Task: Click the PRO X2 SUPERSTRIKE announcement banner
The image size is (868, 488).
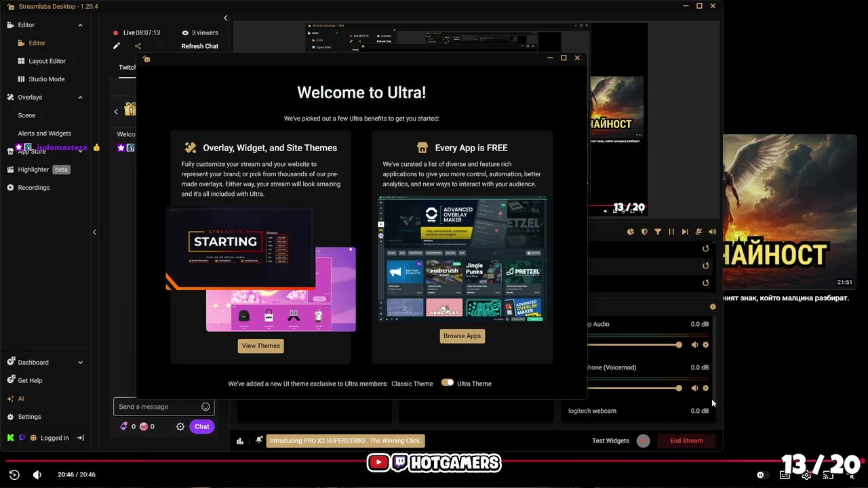Action: point(346,441)
